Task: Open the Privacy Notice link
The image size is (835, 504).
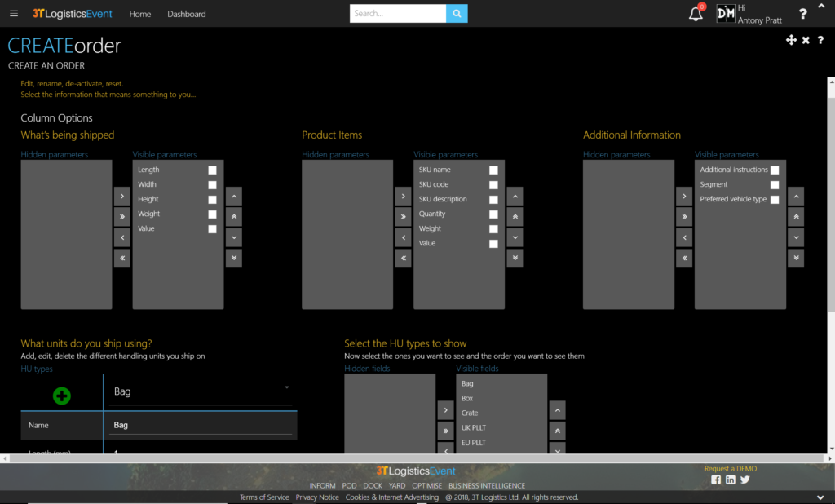Action: [317, 497]
